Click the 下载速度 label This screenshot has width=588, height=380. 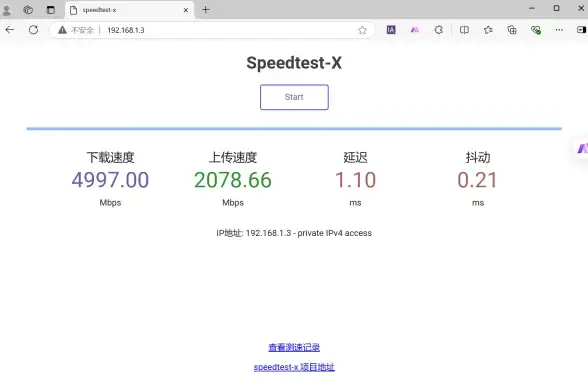pyautogui.click(x=110, y=157)
